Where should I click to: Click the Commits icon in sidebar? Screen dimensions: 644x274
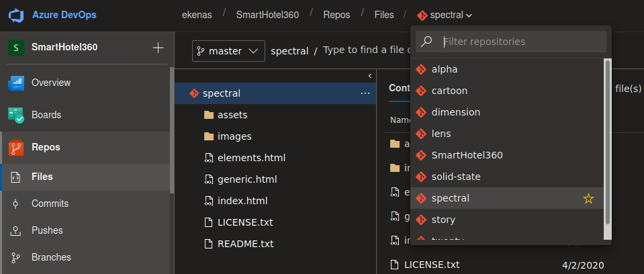[x=15, y=203]
